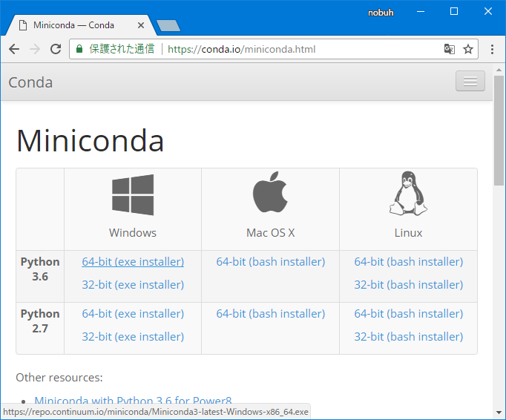
Task: Open a new tab with the new-tab button
Action: [168, 26]
